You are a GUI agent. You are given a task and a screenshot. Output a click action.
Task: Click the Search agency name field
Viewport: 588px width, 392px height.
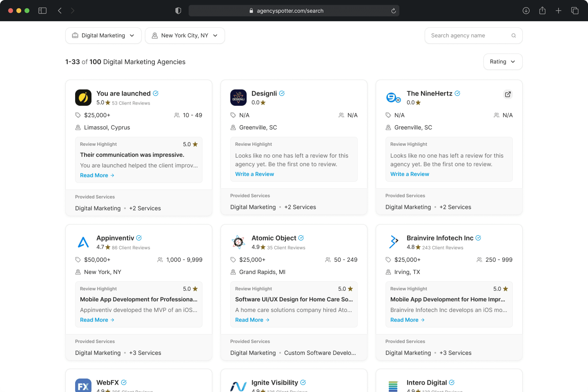468,36
